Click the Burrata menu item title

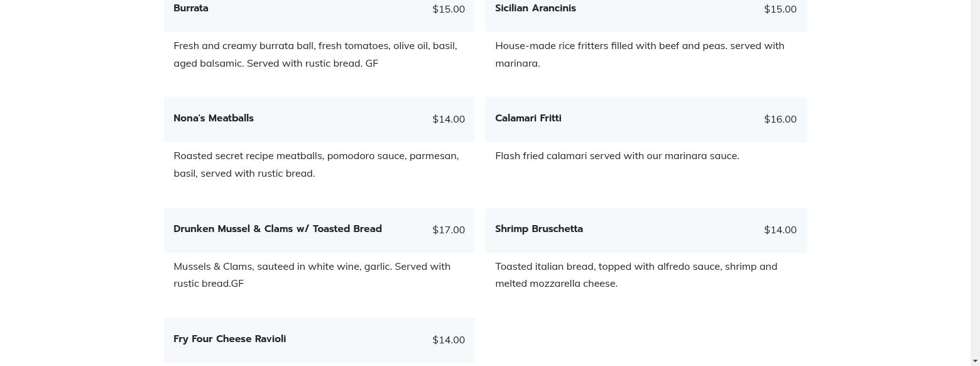[x=191, y=8]
